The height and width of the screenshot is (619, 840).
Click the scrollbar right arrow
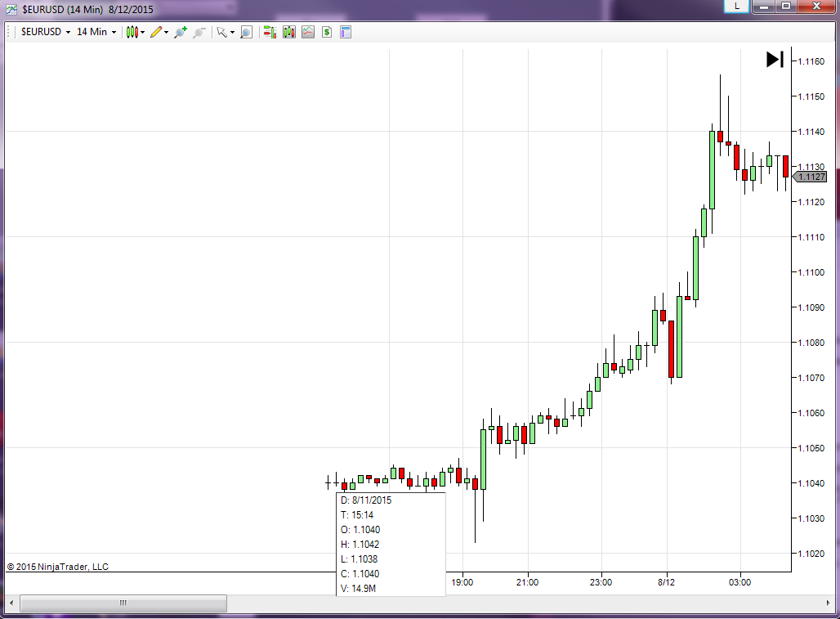[828, 603]
